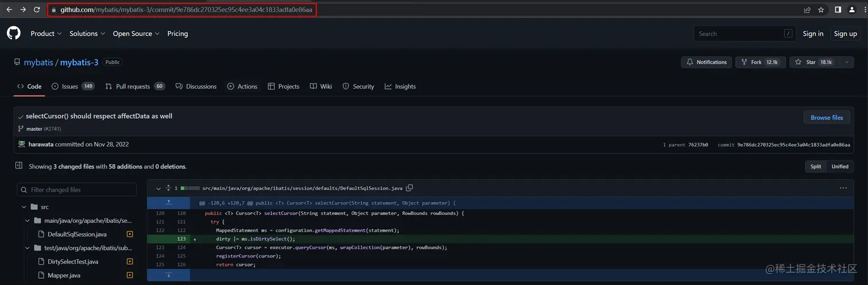
Task: Click the browser forward arrow
Action: (x=23, y=10)
